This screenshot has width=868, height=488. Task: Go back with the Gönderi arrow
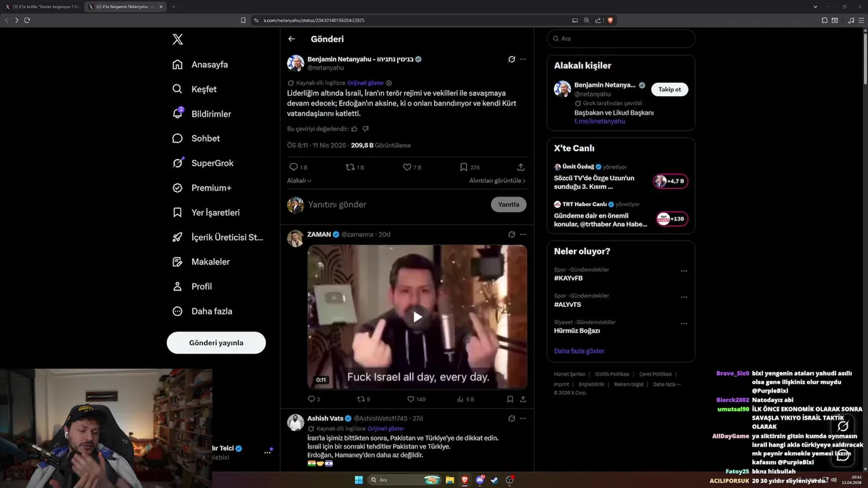[x=292, y=39]
